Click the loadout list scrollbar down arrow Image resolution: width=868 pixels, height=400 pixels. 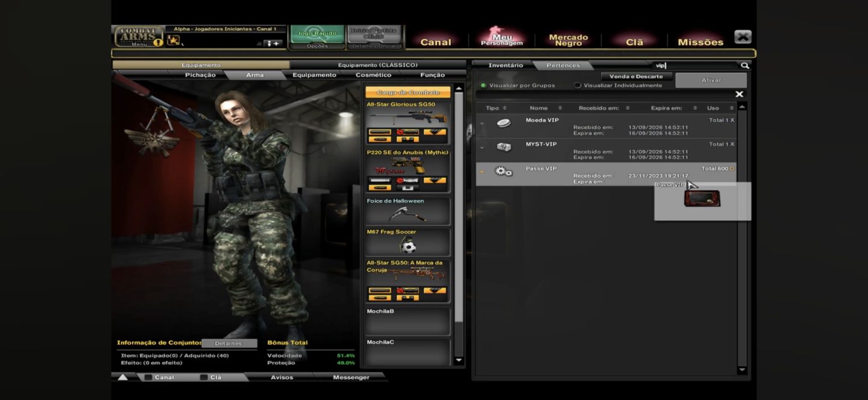(459, 360)
